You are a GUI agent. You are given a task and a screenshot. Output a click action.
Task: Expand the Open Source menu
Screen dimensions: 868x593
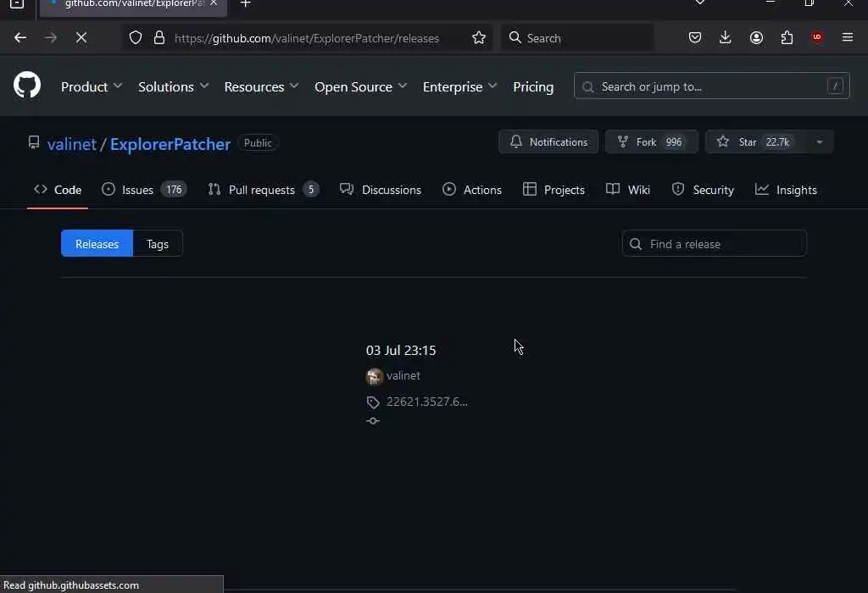click(x=360, y=87)
